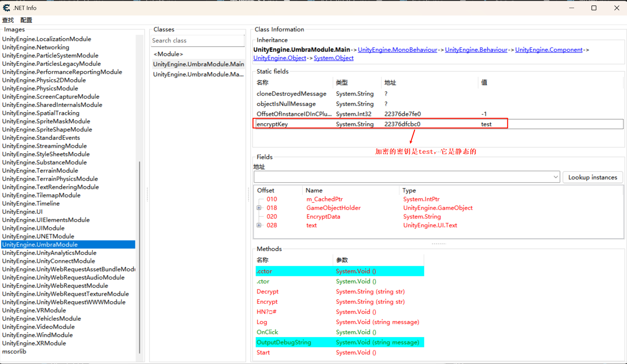Click the Search class input field
This screenshot has width=627, height=364.
click(197, 41)
